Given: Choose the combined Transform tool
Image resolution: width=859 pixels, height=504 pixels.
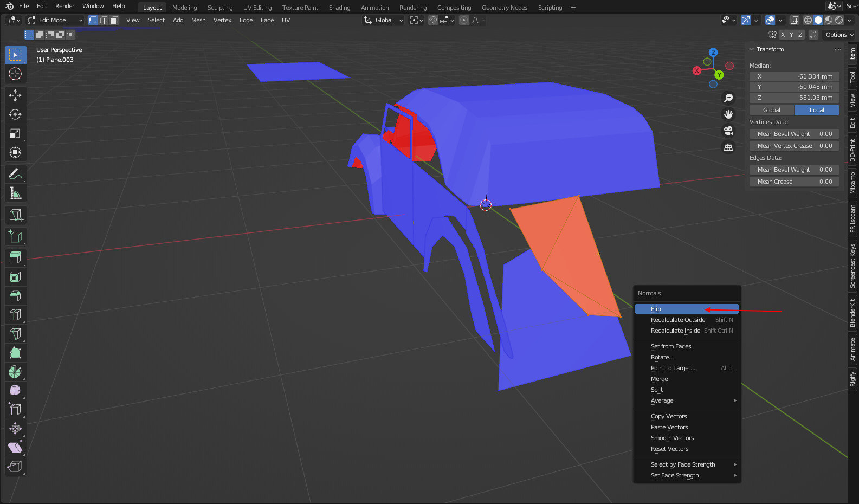Looking at the screenshot, I should click(15, 152).
